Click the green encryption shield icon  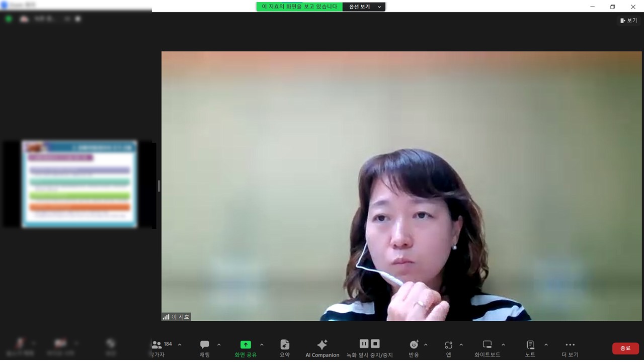9,19
